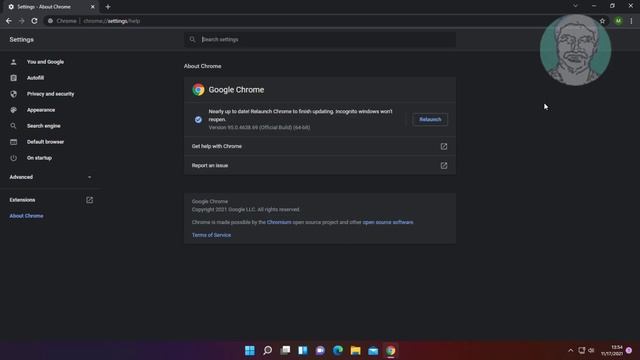Click the update status checkmark icon

[198, 120]
